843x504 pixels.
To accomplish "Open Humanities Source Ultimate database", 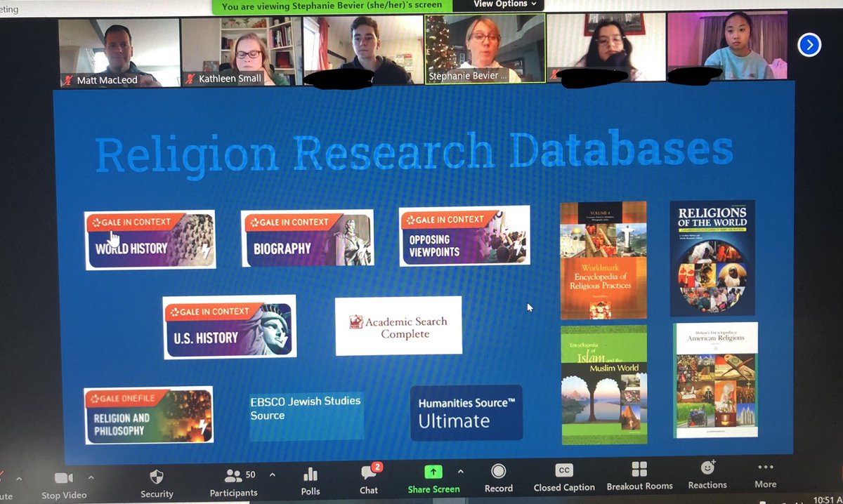I will tap(466, 413).
